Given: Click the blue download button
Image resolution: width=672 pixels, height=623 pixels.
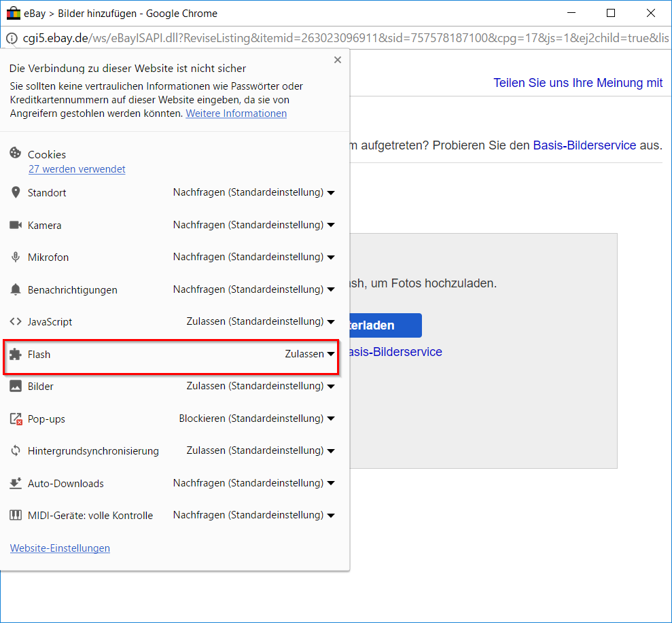Looking at the screenshot, I should 386,325.
